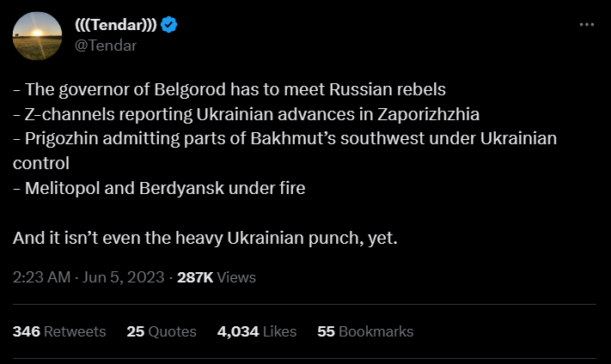Open the @Tendar handle link
611x364 pixels.
coord(106,45)
